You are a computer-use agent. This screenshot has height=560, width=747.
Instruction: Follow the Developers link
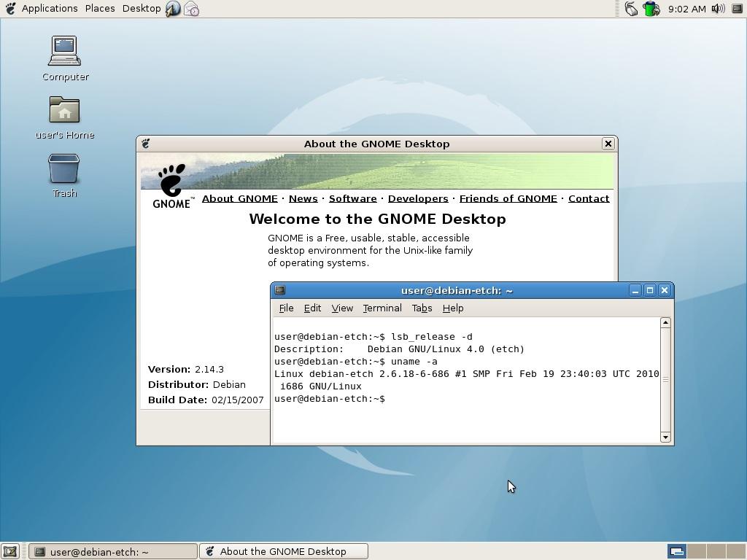(418, 198)
